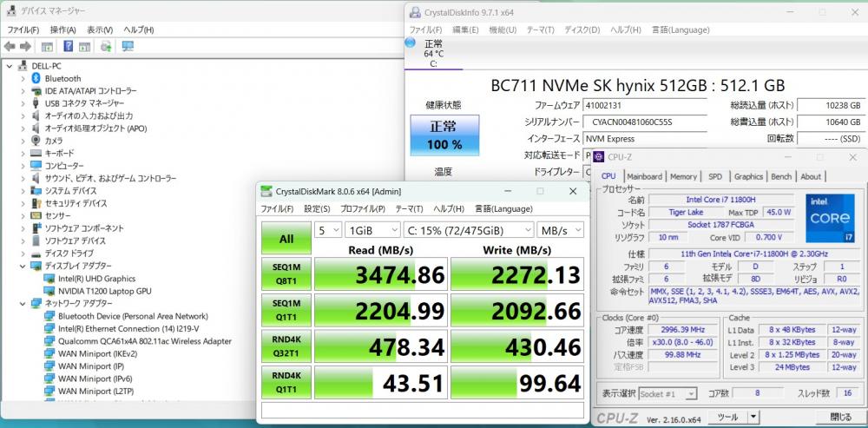Screen dimensions: 868x428
Task: Open the test count dropdown showing 5
Action: 328,230
